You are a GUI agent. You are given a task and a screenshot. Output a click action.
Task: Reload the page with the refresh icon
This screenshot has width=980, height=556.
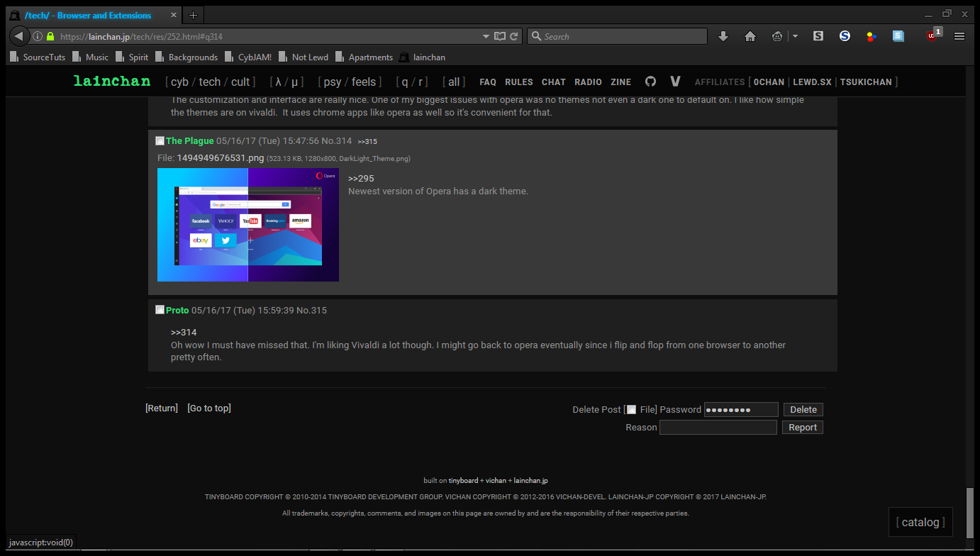(x=515, y=36)
